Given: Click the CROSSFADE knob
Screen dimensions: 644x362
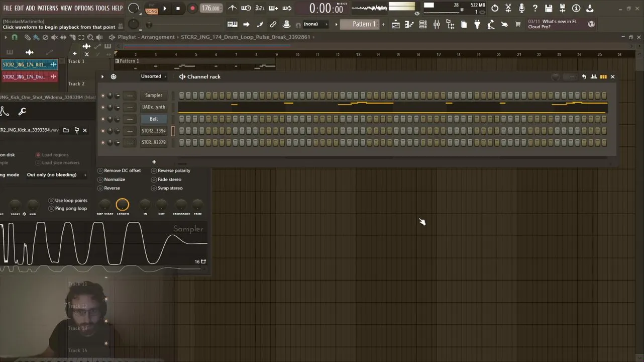Looking at the screenshot, I should (181, 205).
